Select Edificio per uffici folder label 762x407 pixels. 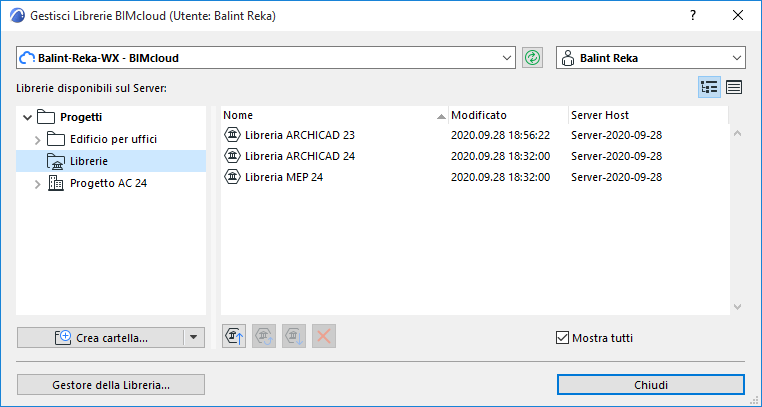coord(113,139)
